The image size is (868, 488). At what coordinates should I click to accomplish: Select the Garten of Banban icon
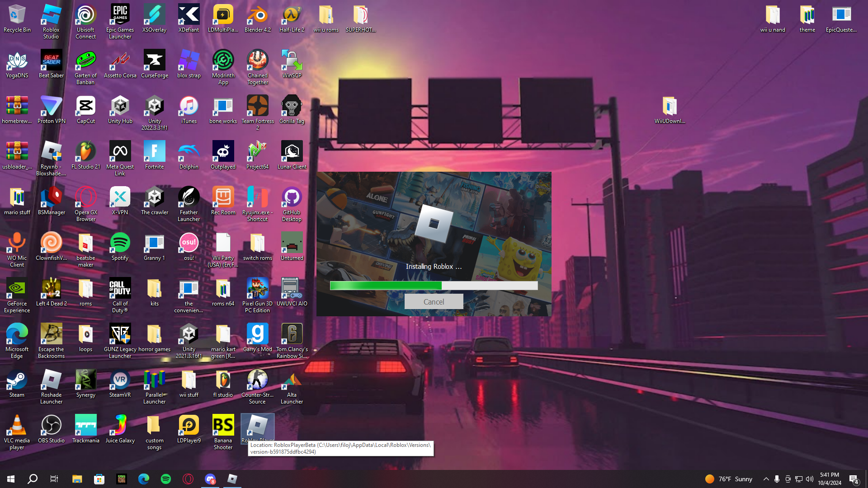(85, 68)
